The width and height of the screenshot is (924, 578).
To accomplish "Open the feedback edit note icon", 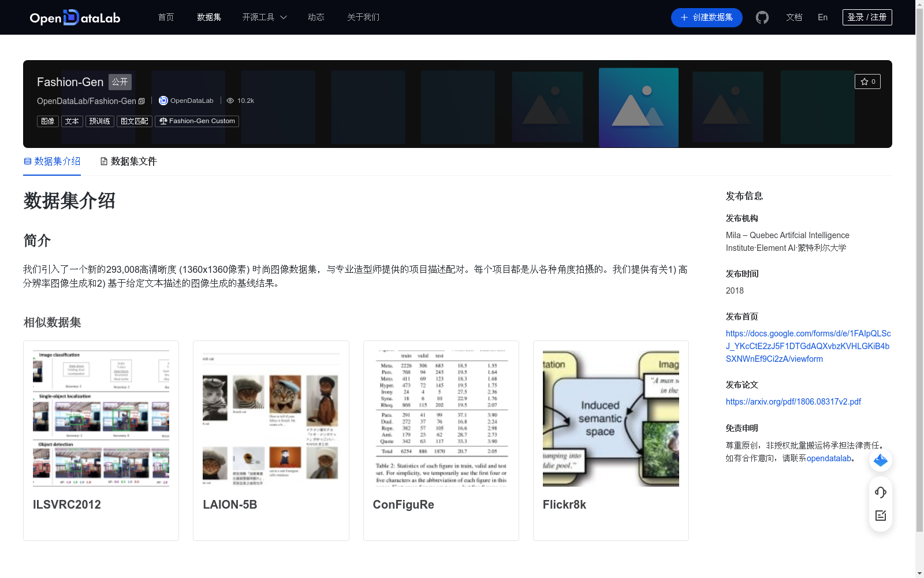I will pyautogui.click(x=881, y=516).
